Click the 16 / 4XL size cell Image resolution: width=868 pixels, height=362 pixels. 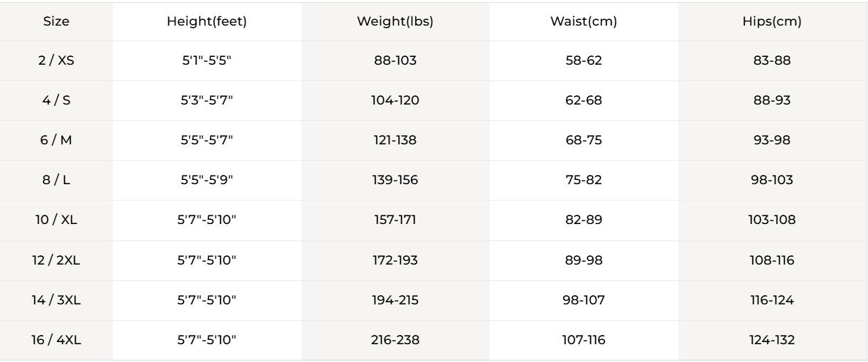point(56,341)
